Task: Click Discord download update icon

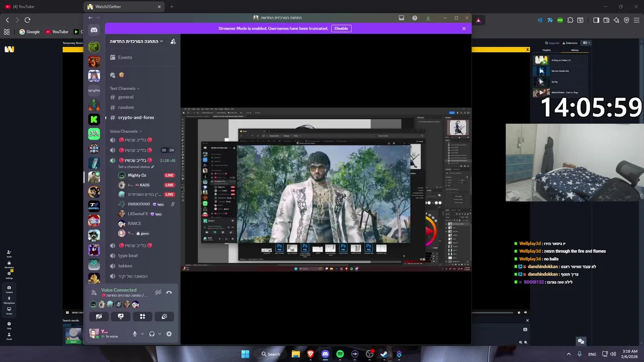Action: [x=428, y=18]
